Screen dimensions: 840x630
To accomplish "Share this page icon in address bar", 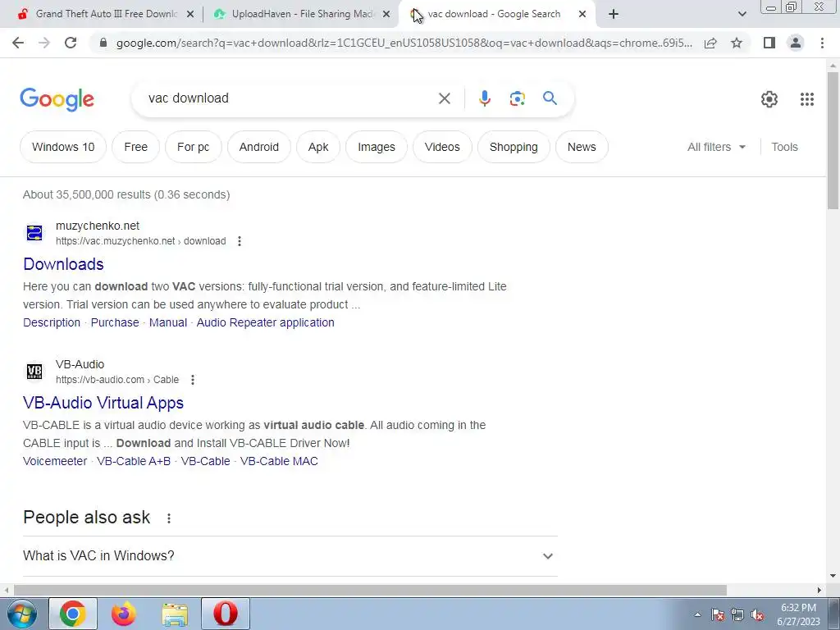I will tap(710, 43).
